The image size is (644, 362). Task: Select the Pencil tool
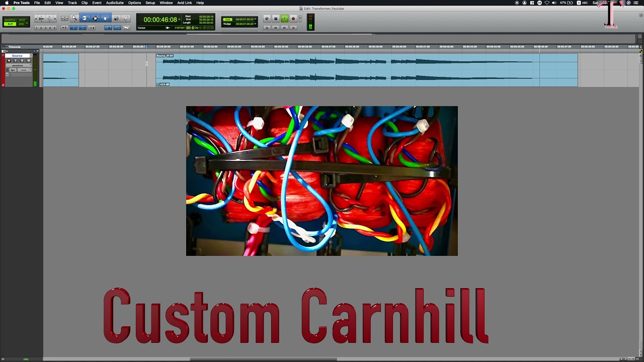click(126, 19)
